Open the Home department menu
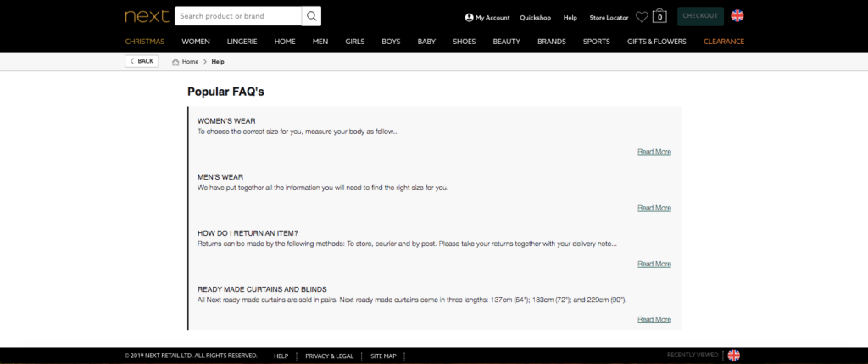The height and width of the screenshot is (364, 868). (285, 42)
